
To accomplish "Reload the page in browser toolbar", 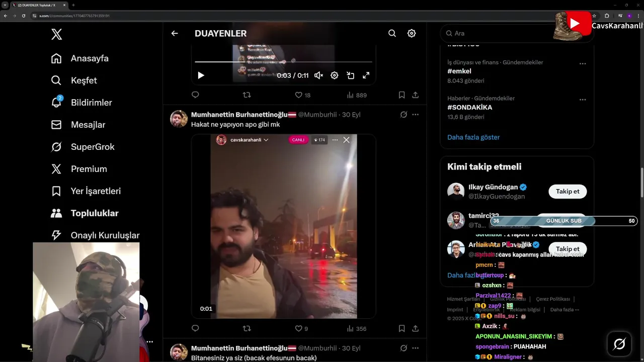I will click(x=24, y=16).
